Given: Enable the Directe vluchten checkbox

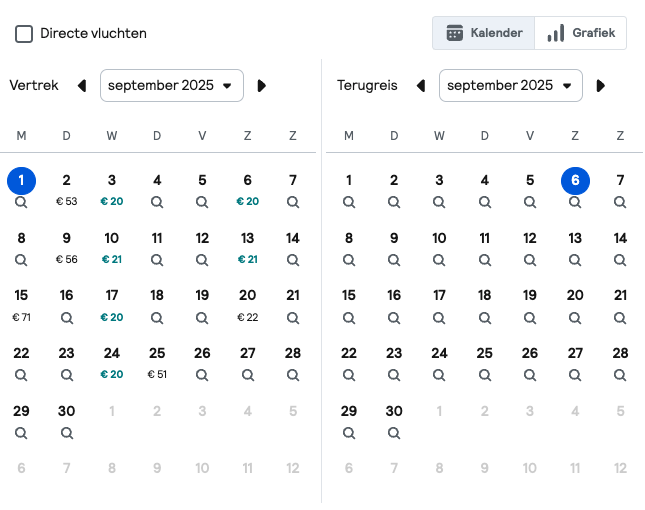Looking at the screenshot, I should tap(24, 34).
